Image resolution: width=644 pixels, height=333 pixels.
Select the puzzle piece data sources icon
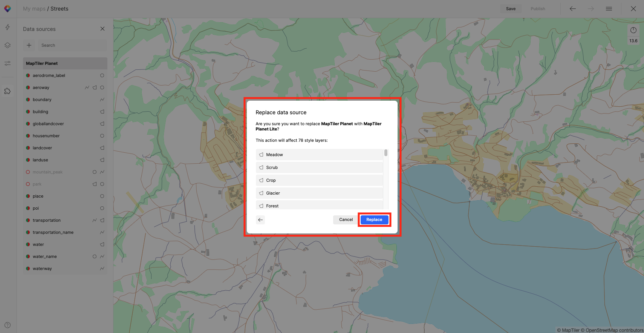click(8, 91)
